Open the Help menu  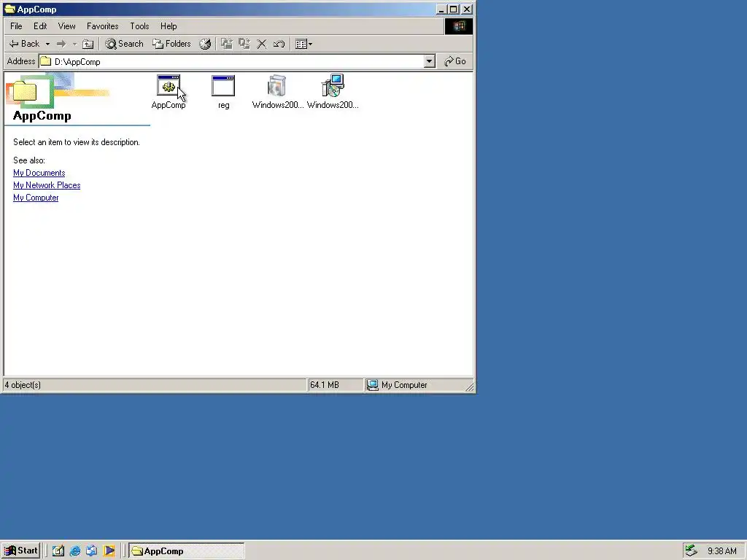pyautogui.click(x=169, y=26)
